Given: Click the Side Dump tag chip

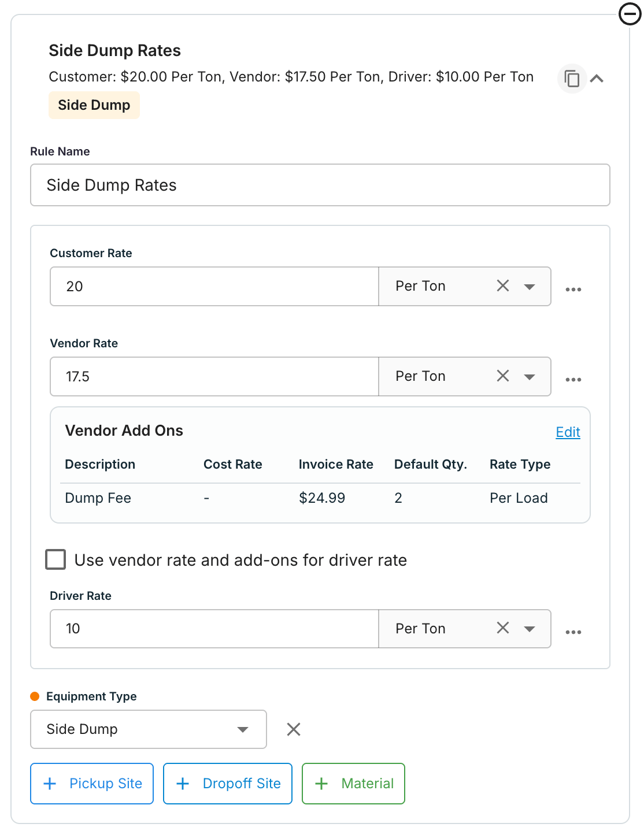Looking at the screenshot, I should [94, 105].
